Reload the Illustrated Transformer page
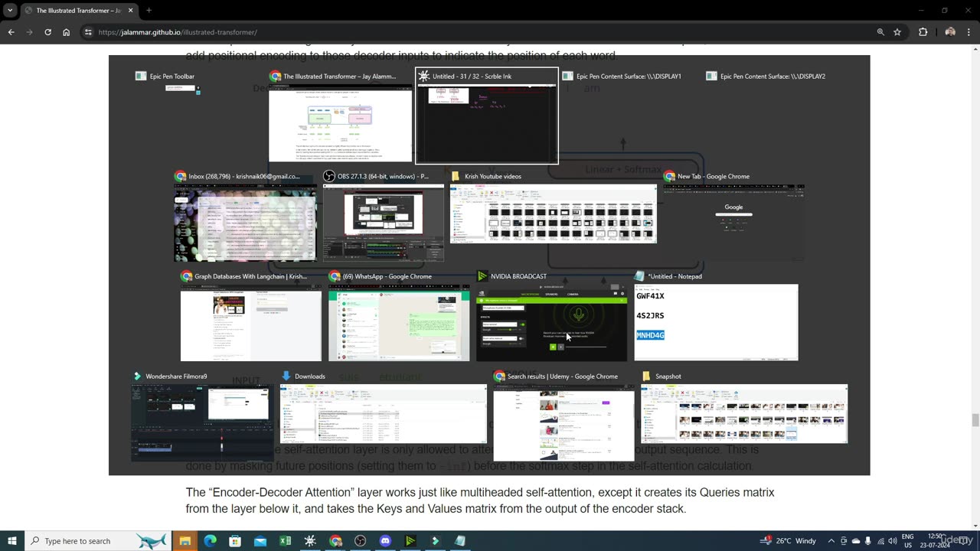980x551 pixels. [47, 32]
